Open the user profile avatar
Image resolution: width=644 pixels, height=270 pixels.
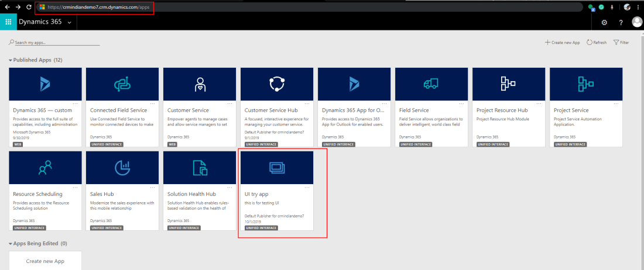coord(637,22)
